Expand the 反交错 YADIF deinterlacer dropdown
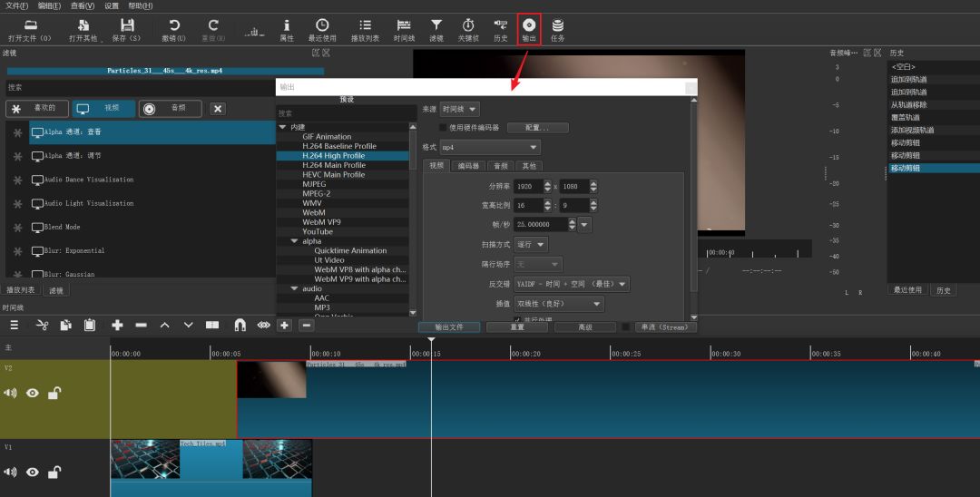980x497 pixels. pos(571,284)
